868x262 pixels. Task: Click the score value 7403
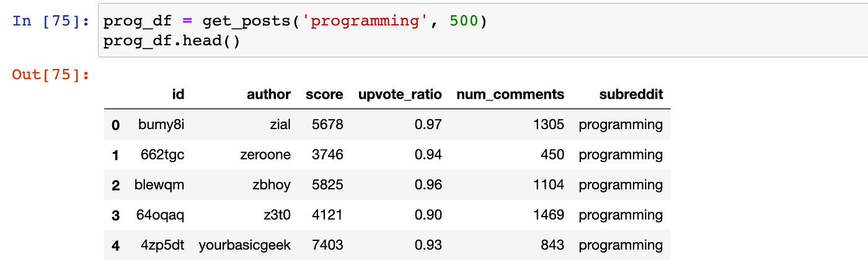327,246
